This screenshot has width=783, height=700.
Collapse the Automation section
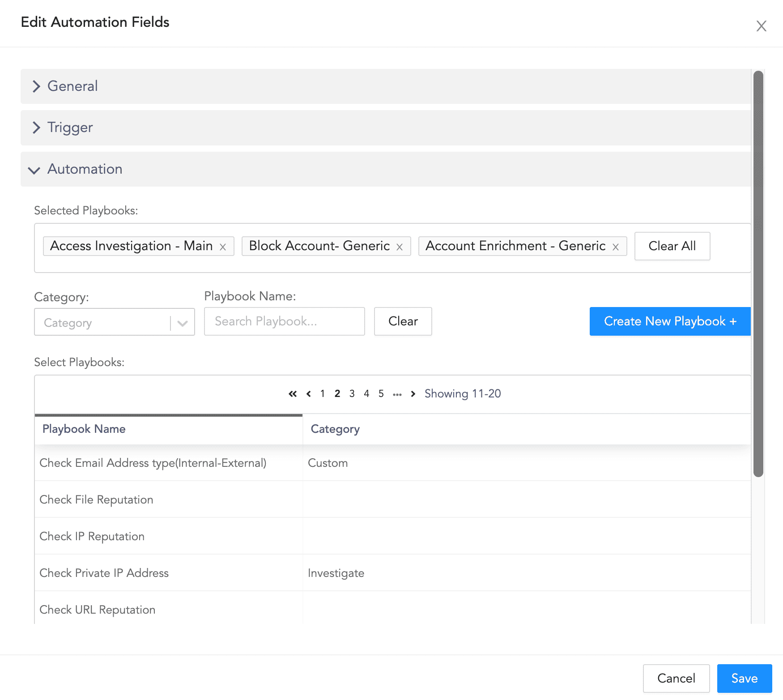[x=84, y=169]
